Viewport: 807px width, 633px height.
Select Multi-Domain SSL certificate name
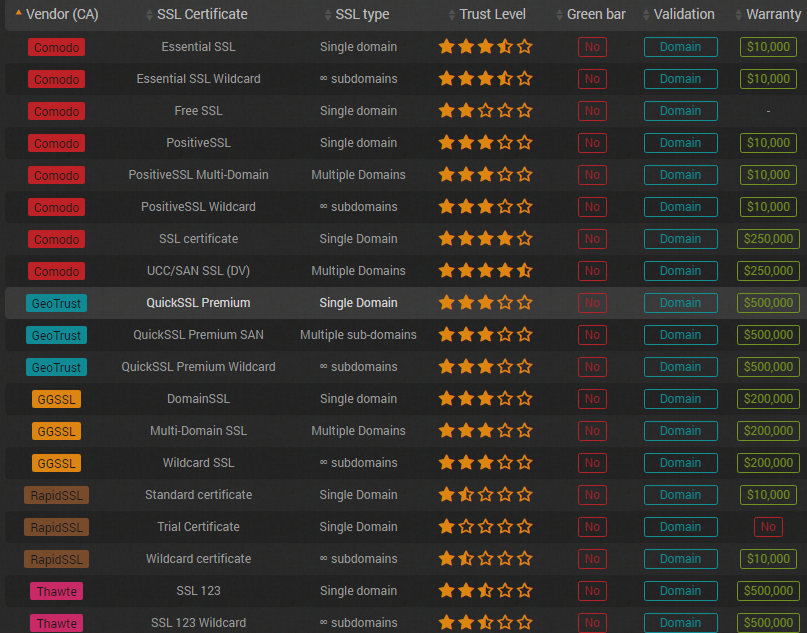(199, 431)
